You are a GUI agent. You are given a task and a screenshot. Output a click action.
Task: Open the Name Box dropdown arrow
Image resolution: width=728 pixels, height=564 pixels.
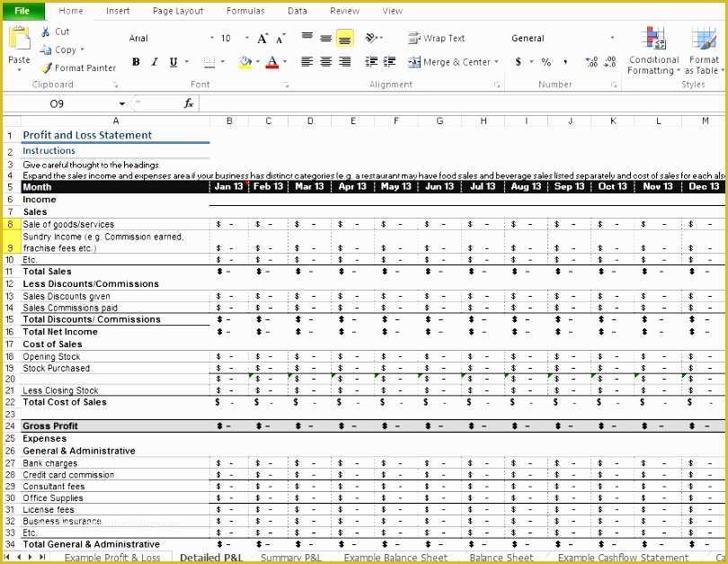click(x=121, y=103)
